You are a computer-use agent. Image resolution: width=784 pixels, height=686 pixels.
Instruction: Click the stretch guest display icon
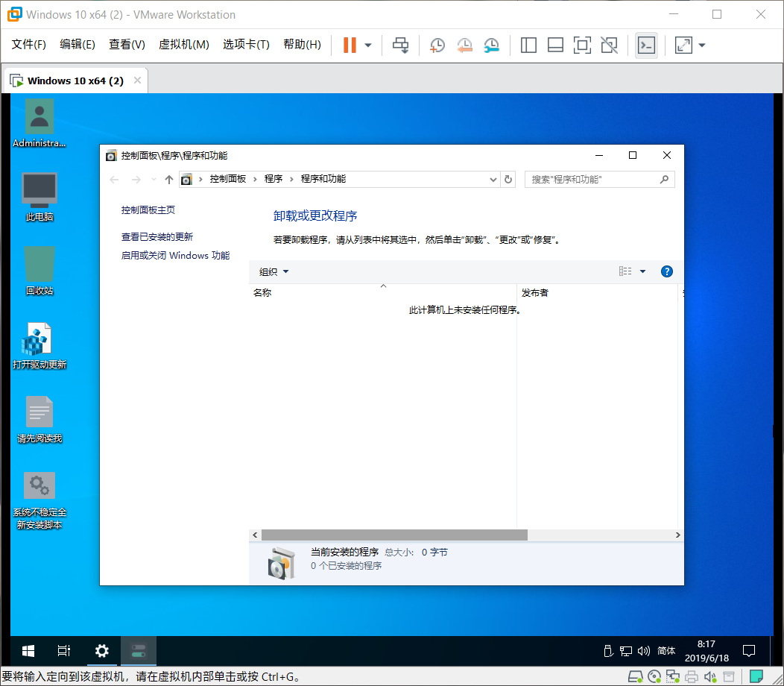(683, 45)
